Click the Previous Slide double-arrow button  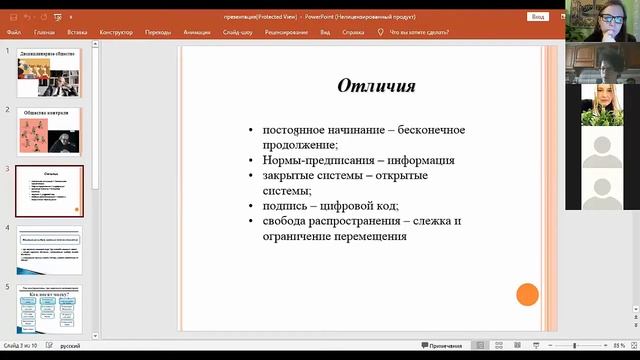(636, 317)
